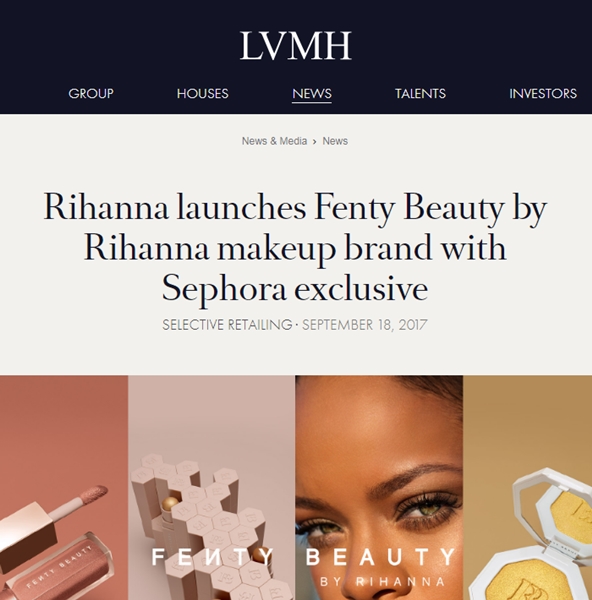Screen dimensions: 592x600
Task: Click the gold highlighter compact image
Action: click(527, 488)
